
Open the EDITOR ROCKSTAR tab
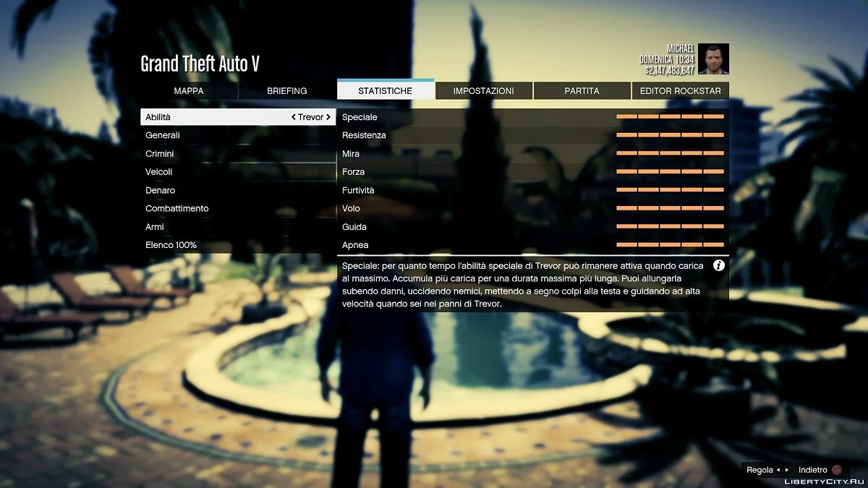[680, 91]
